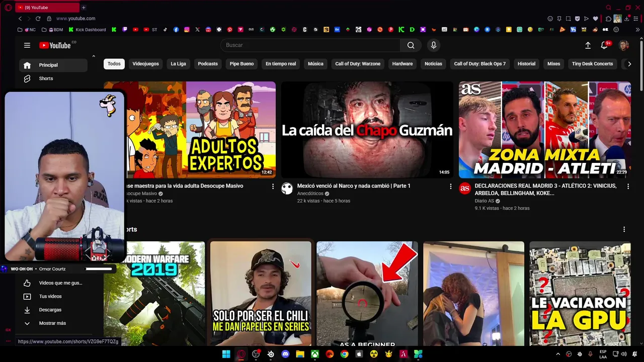Viewport: 644px width, 362px height.
Task: Open the Facebook bookmark icon
Action: (x=176, y=30)
